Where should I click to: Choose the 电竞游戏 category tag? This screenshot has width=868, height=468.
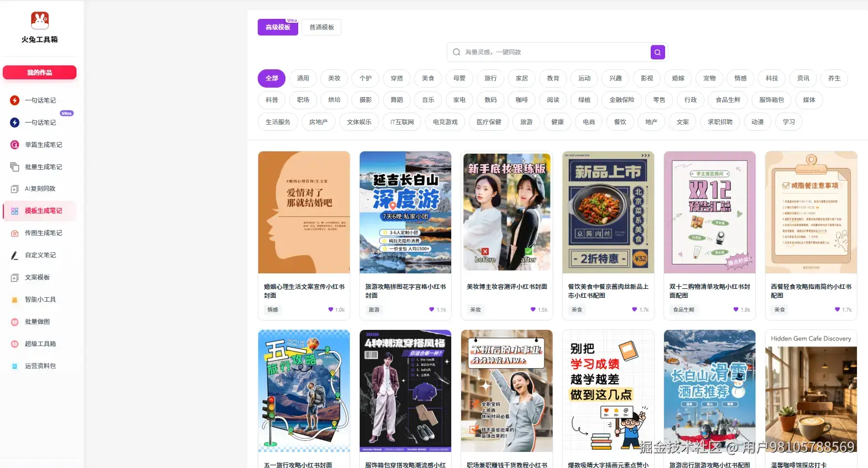click(445, 122)
